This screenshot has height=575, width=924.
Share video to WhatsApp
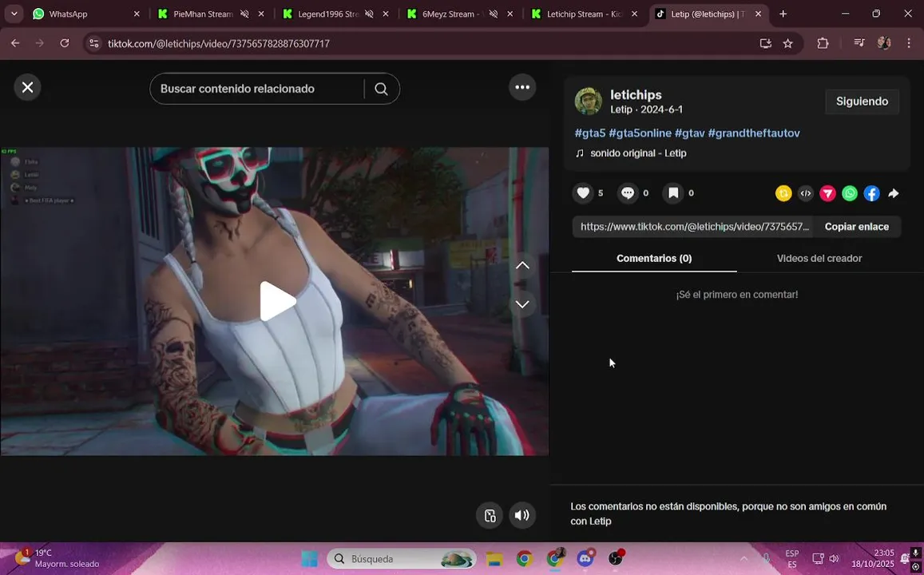850,193
